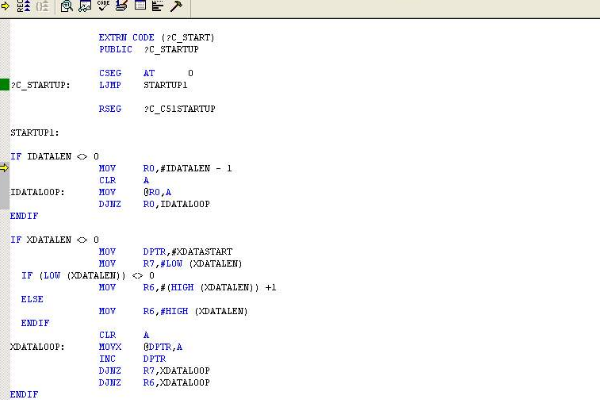Click the yellow current-line arrow in gutter
The image size is (600, 400).
[4, 168]
